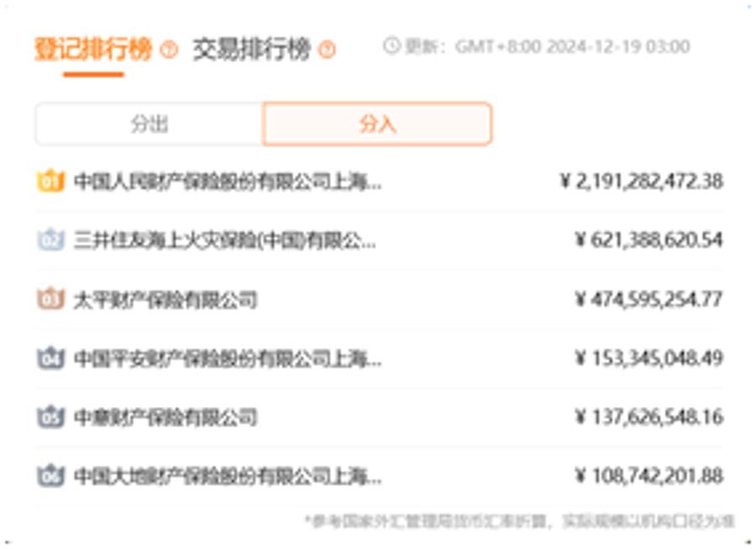Viewport: 756px width, 549px height.
Task: Select the 分出 toggle option
Action: tap(150, 124)
